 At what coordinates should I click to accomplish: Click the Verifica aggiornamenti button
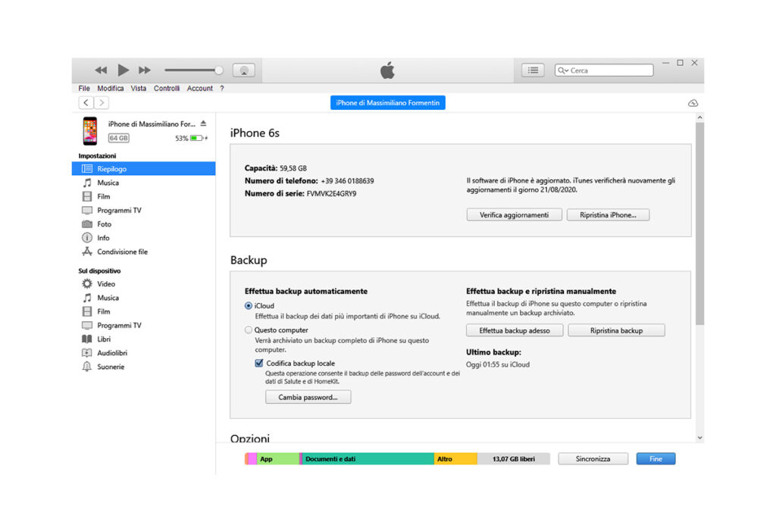tap(515, 214)
